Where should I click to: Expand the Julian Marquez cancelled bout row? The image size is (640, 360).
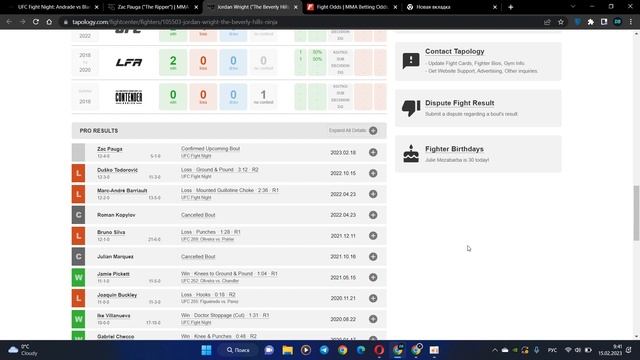[373, 256]
